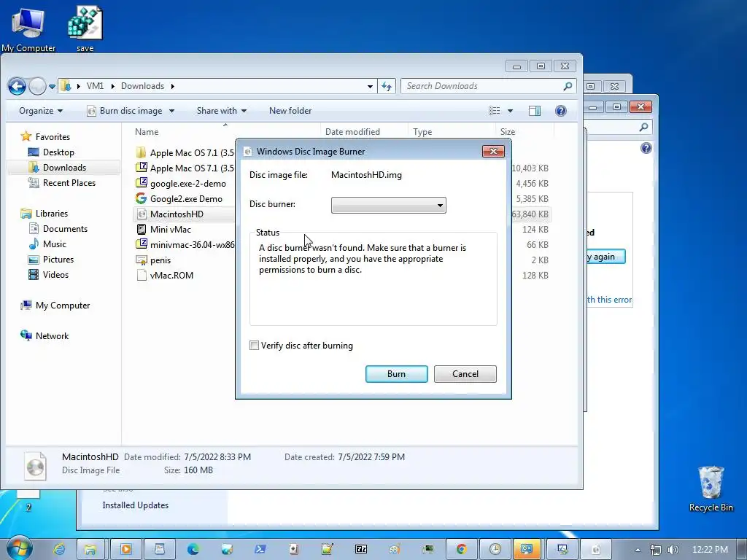Select the Apple Mac OS 7.1 archive file
747x560 pixels.
pyautogui.click(x=185, y=168)
